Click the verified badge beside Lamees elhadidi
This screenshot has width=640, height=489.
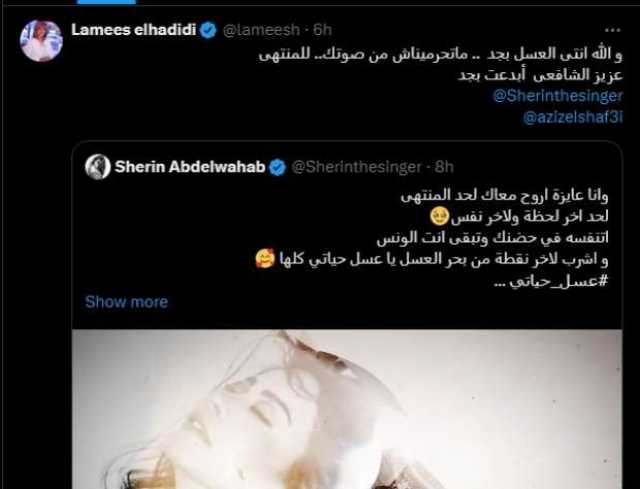click(208, 30)
